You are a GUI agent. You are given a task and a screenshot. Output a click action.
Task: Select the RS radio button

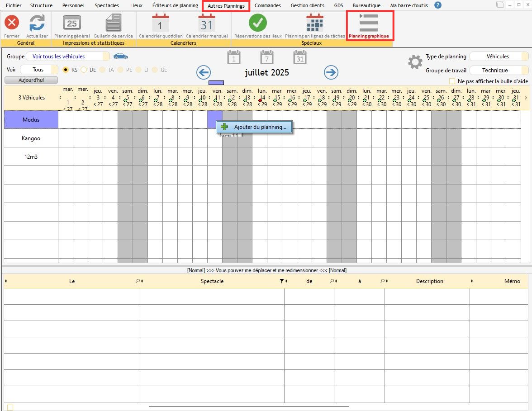66,70
